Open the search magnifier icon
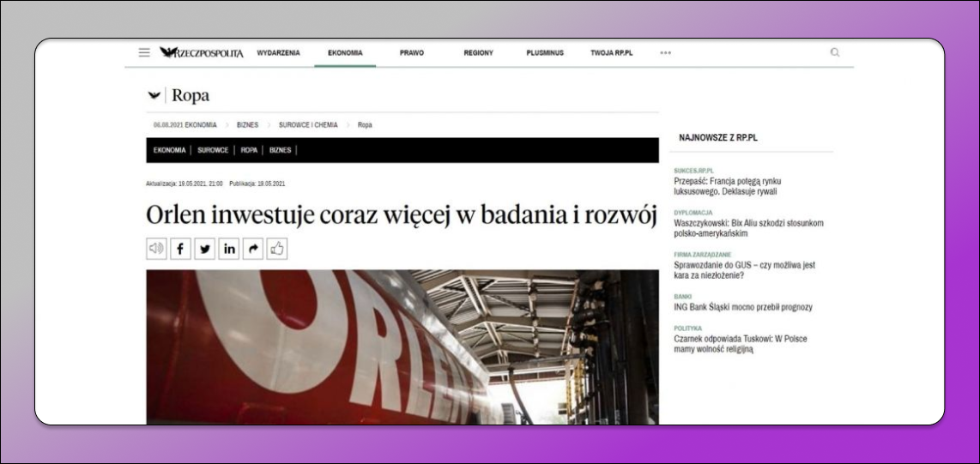The height and width of the screenshot is (464, 980). coord(834,53)
